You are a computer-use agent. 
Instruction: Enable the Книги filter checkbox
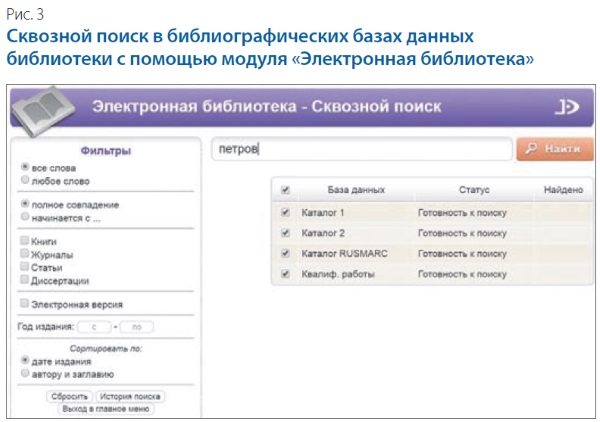tap(25, 241)
